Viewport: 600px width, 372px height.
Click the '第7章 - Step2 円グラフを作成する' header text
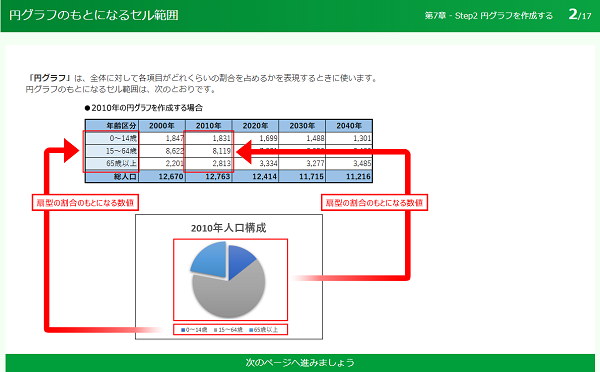coord(488,16)
